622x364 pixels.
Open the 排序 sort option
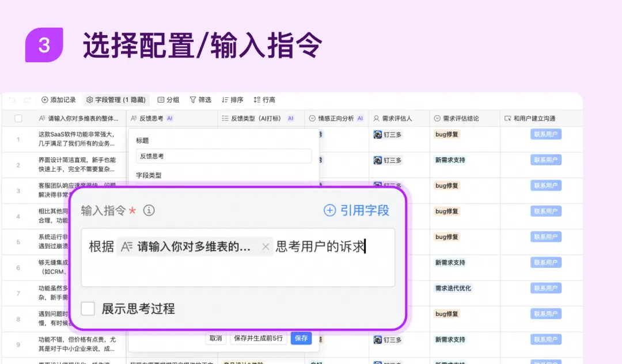233,100
